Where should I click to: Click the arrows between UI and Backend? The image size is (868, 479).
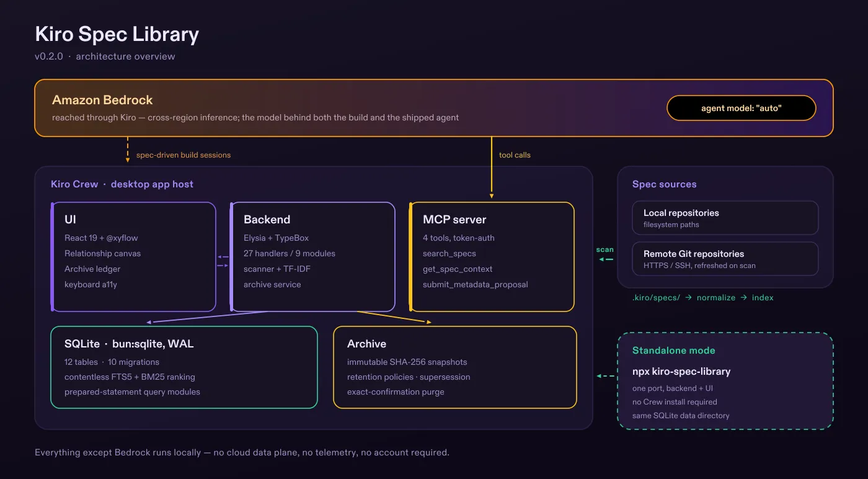click(x=223, y=261)
